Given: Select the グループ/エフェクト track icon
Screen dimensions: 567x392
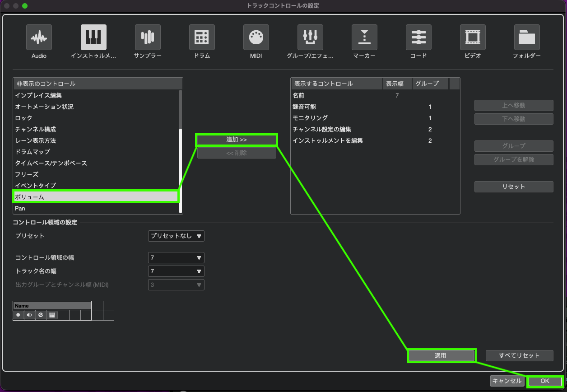Looking at the screenshot, I should 310,37.
